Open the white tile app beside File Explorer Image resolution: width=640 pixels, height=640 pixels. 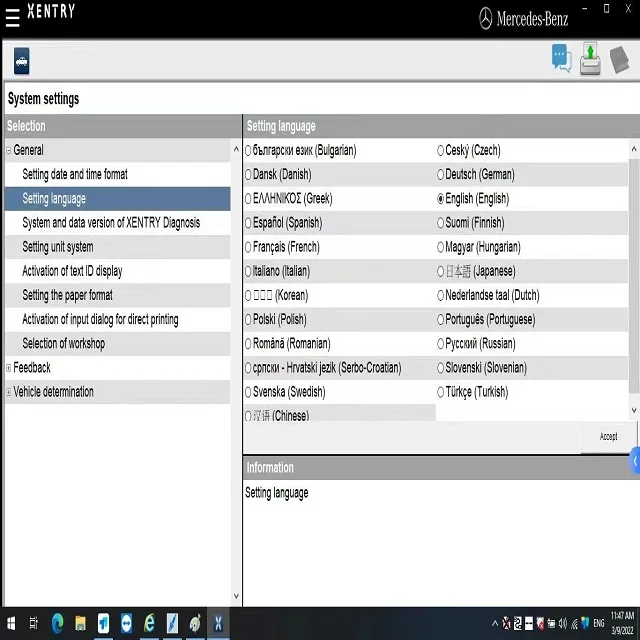(x=103, y=623)
